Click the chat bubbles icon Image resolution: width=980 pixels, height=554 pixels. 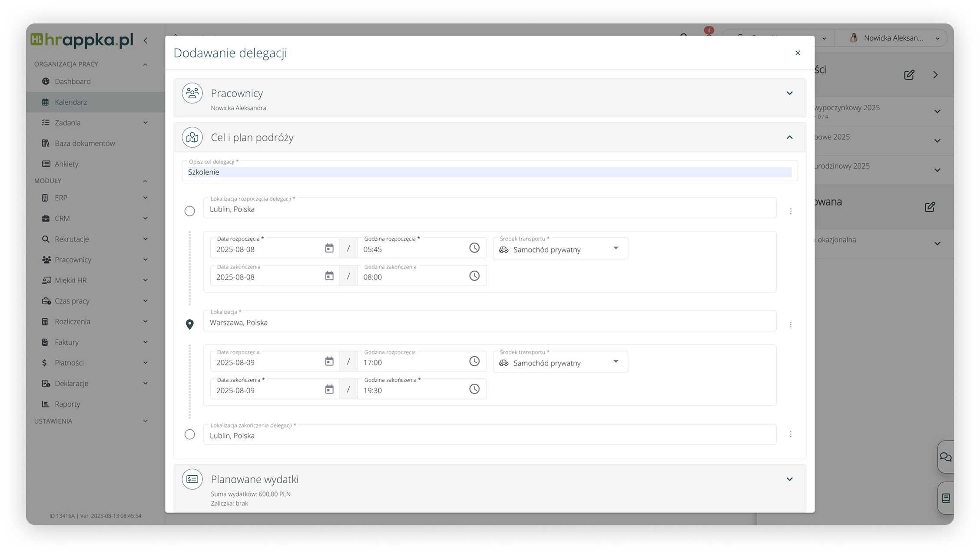[945, 457]
